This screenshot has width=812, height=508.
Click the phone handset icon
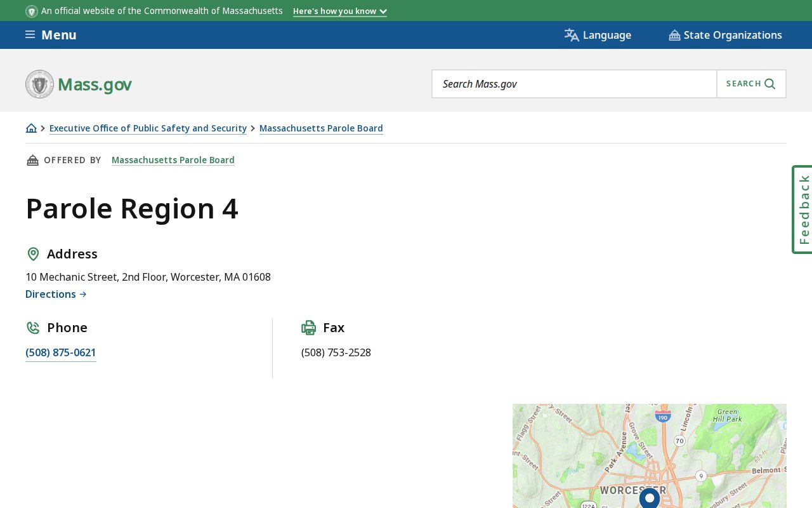click(33, 328)
